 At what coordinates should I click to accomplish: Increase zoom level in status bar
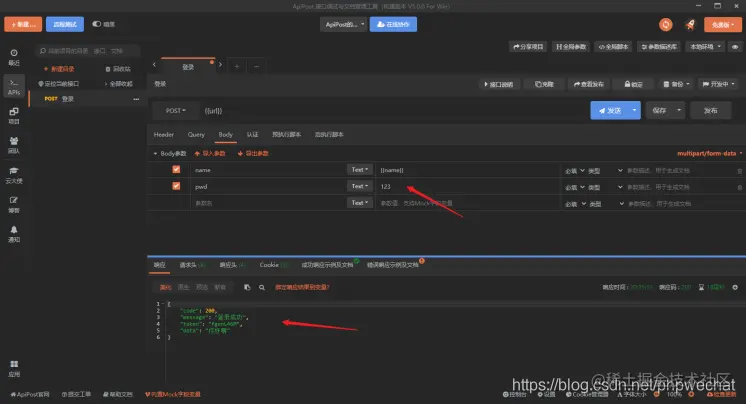pos(691,394)
